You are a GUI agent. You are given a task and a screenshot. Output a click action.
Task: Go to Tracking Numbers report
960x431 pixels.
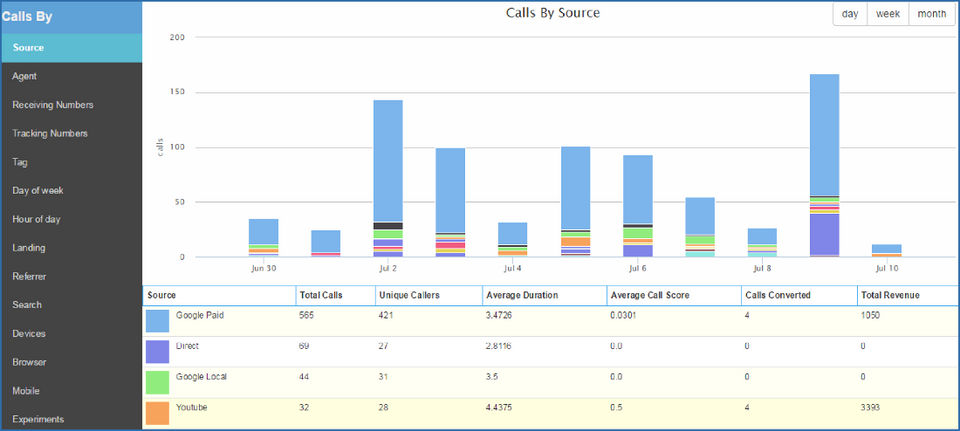(72, 133)
